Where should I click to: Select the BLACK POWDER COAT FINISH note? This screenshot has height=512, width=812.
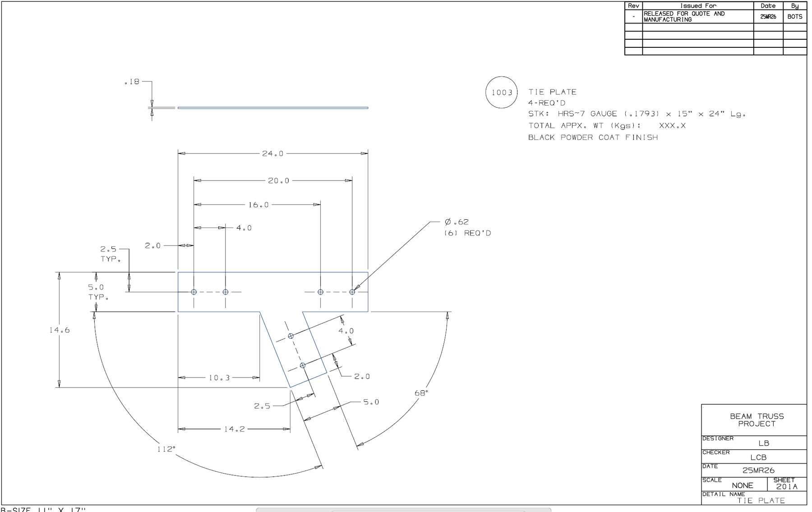[593, 137]
